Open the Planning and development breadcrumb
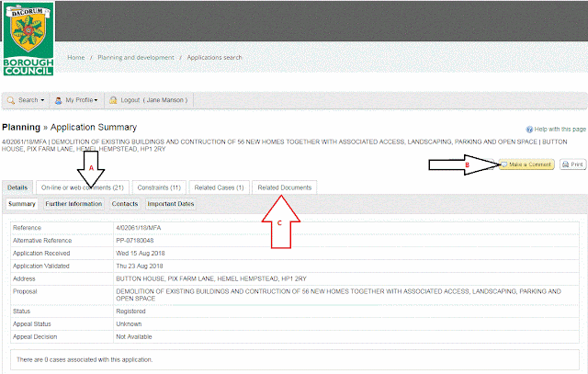 point(136,57)
